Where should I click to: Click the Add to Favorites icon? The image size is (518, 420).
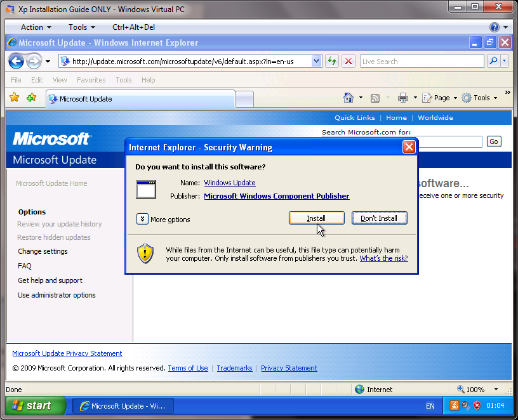[32, 98]
